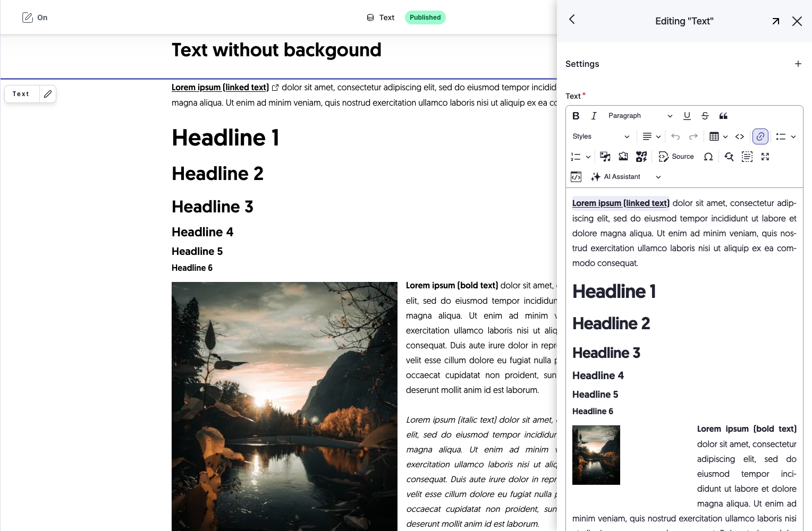Toggle block quote formatting
The image size is (812, 531).
(x=723, y=116)
